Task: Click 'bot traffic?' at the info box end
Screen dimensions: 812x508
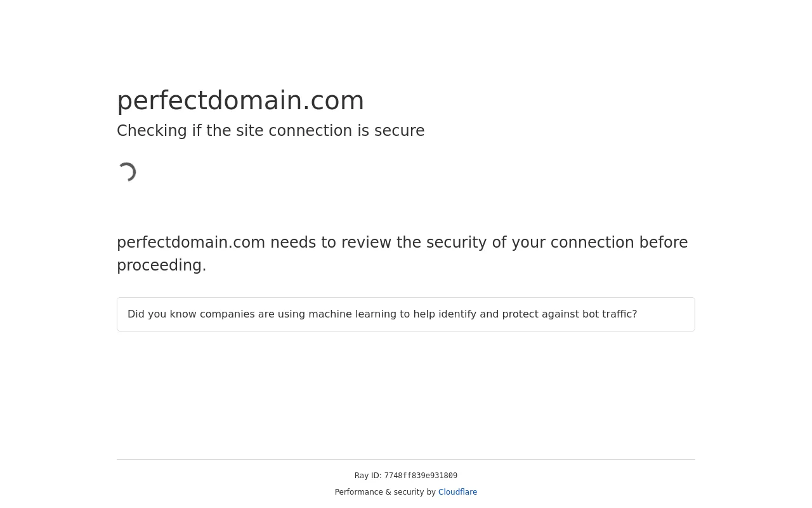Action: [x=610, y=314]
